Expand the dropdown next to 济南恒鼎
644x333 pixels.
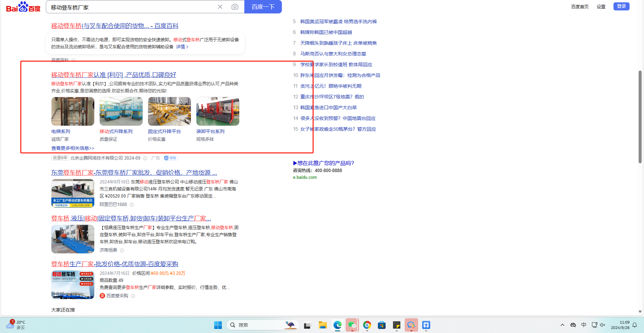(122, 250)
